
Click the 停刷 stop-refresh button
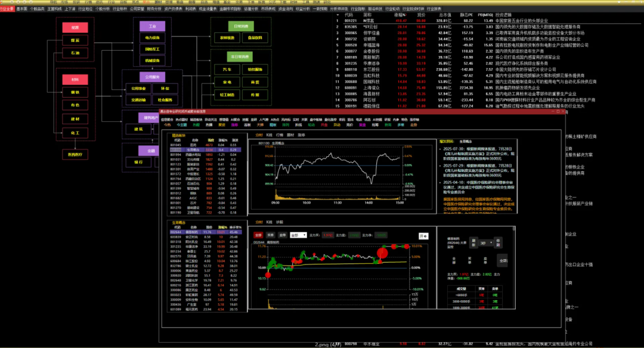pyautogui.click(x=499, y=244)
